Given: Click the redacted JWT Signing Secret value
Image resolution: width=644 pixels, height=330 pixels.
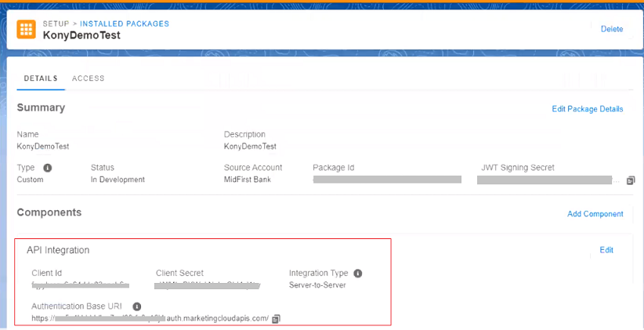Looking at the screenshot, I should [x=545, y=180].
